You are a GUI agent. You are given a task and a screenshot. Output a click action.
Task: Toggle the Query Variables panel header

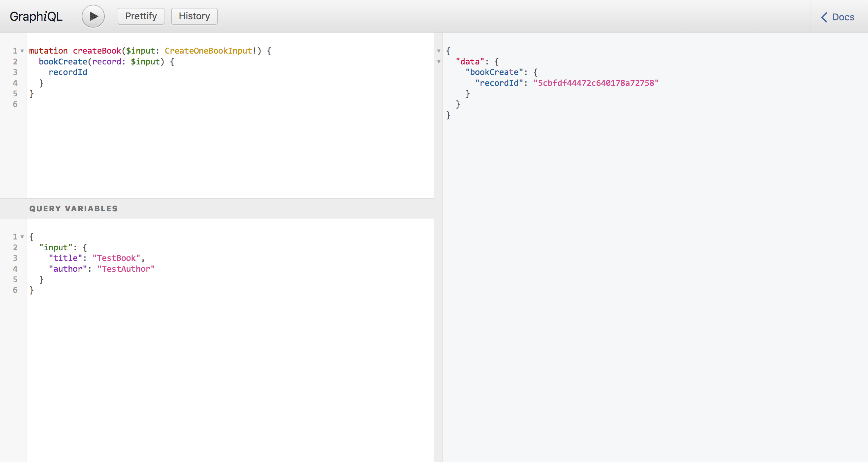pyautogui.click(x=73, y=209)
